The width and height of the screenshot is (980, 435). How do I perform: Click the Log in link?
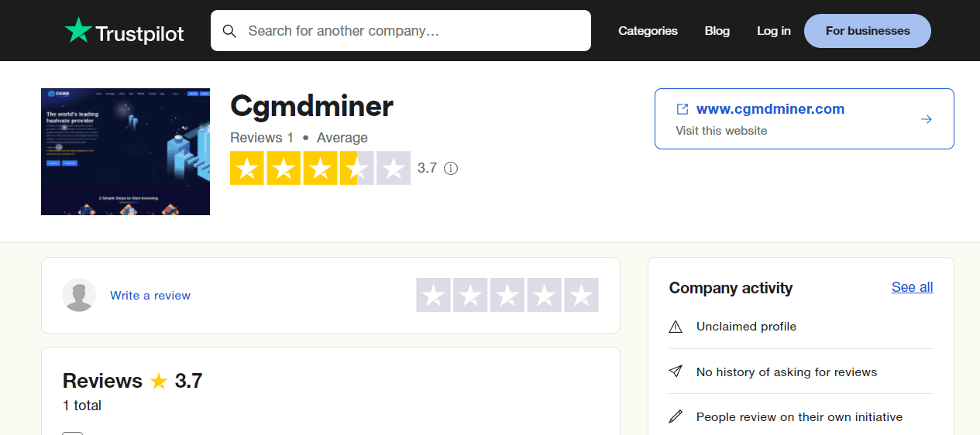coord(774,31)
